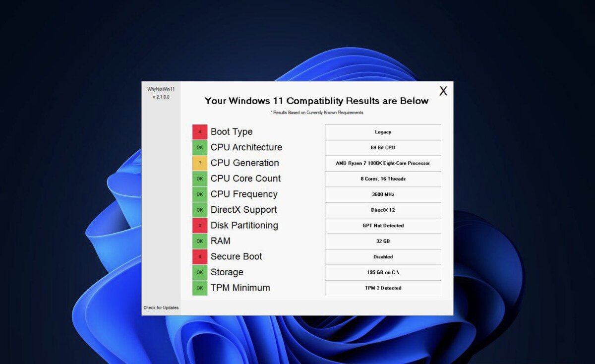Click the 'CPU Generation' label
595x364 pixels.
pos(245,163)
